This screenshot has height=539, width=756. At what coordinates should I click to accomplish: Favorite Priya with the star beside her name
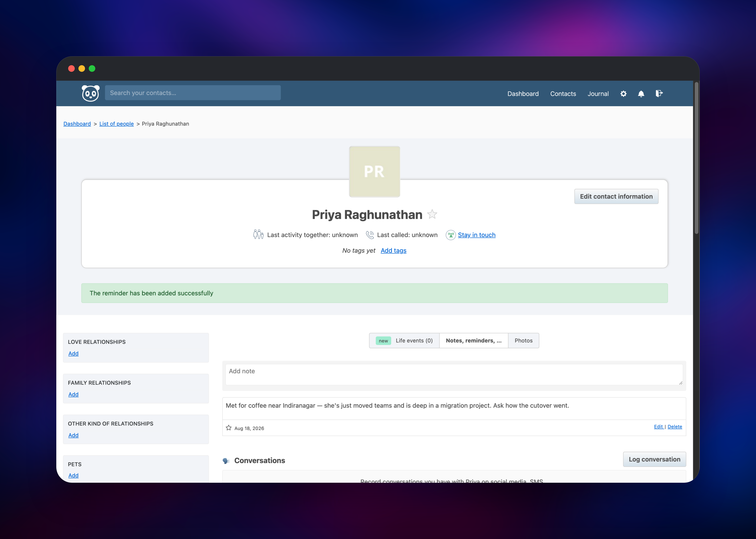(x=432, y=214)
